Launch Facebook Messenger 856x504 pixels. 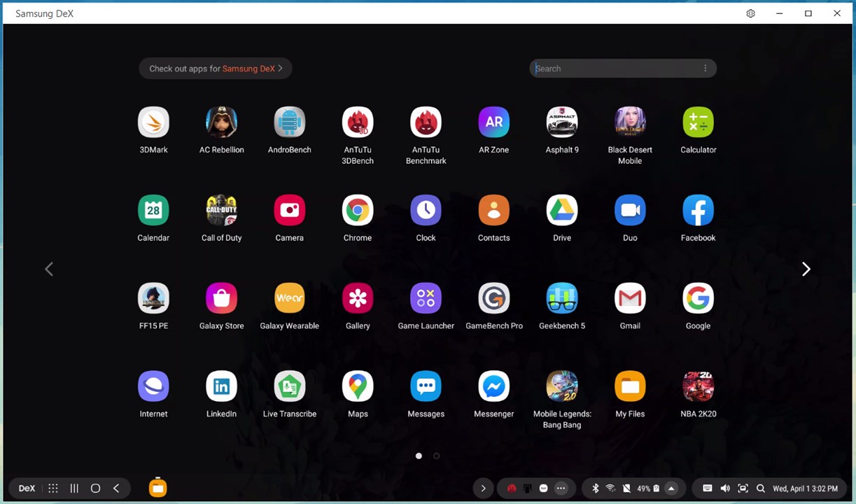point(494,386)
